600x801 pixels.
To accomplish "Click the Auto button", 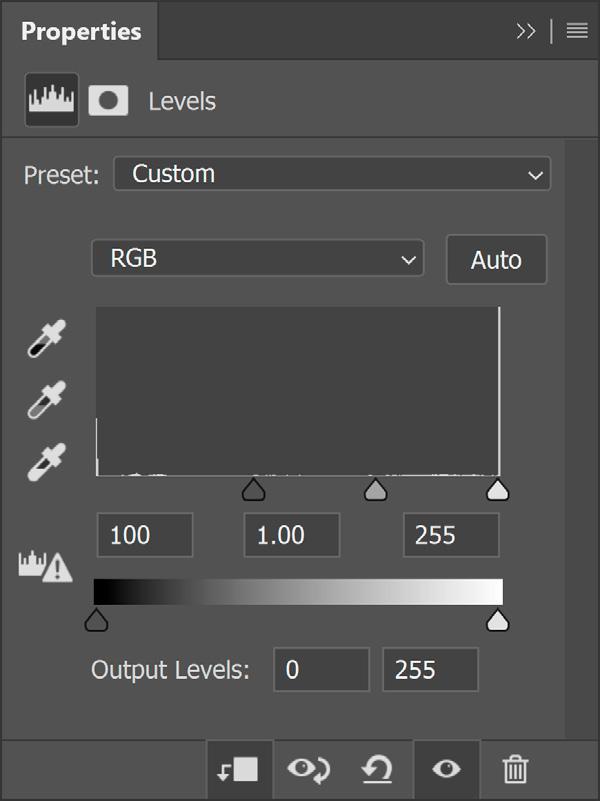I will [496, 260].
